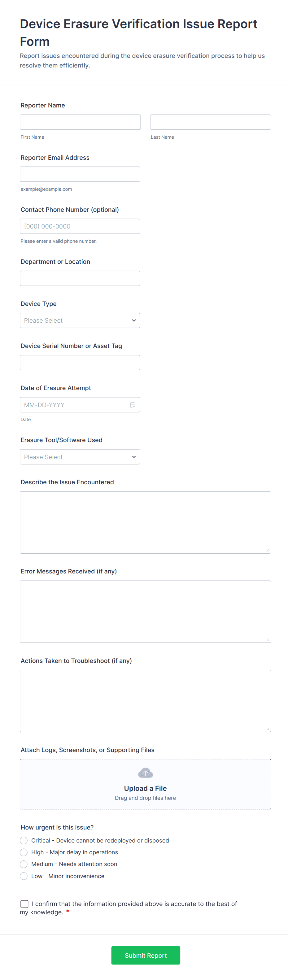Click Device Serial Number or Asset Tag field

pyautogui.click(x=80, y=363)
